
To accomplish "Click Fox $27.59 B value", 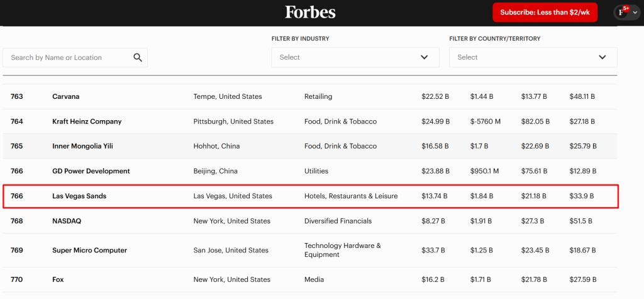I will (583, 279).
